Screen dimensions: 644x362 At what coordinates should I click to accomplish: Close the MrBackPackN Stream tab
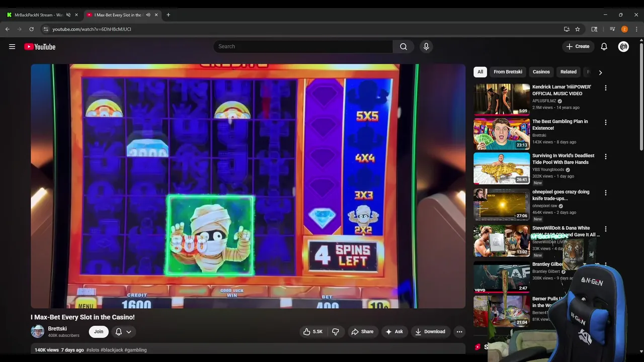tap(76, 15)
